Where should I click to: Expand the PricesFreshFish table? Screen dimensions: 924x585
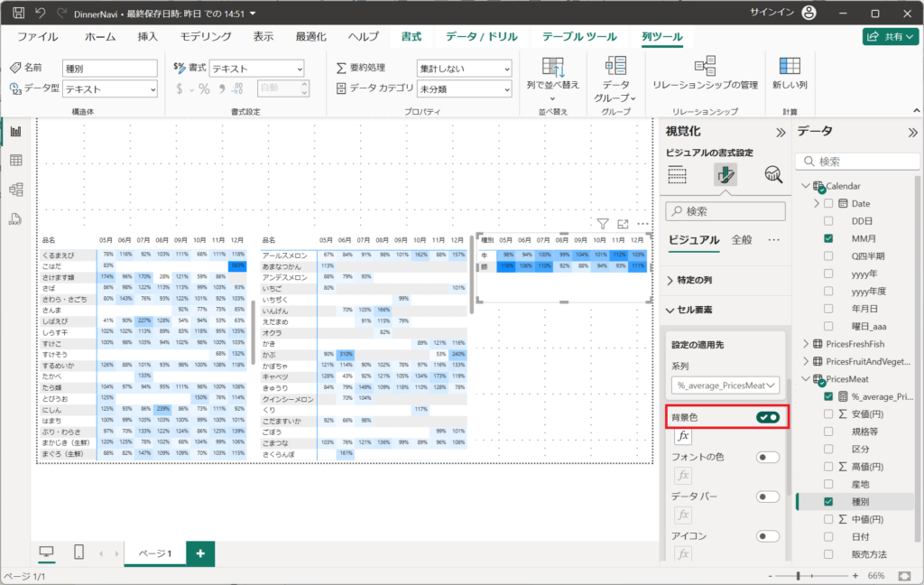coord(807,344)
